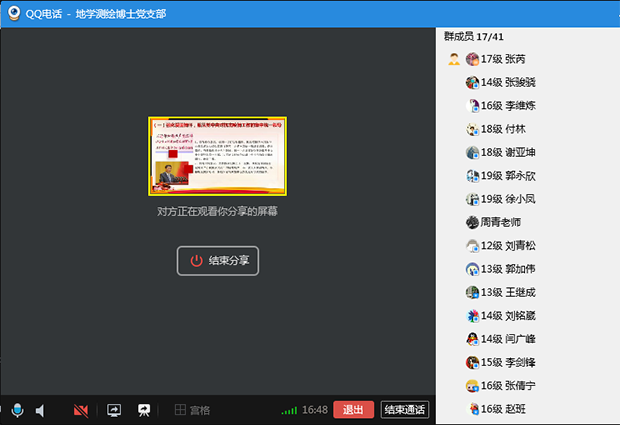Open the shared screen thumbnail preview
Image resolution: width=620 pixels, height=425 pixels.
point(218,156)
